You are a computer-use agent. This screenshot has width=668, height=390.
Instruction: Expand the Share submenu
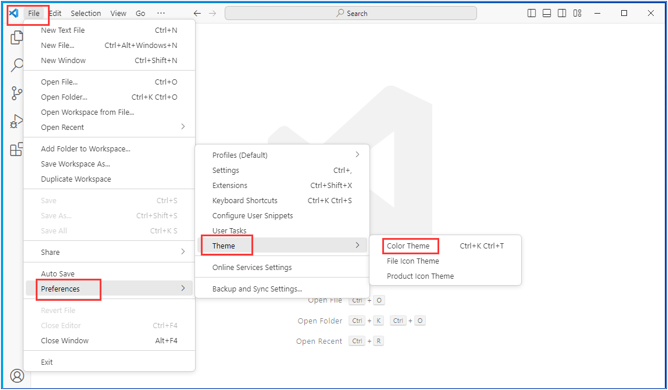pyautogui.click(x=109, y=252)
